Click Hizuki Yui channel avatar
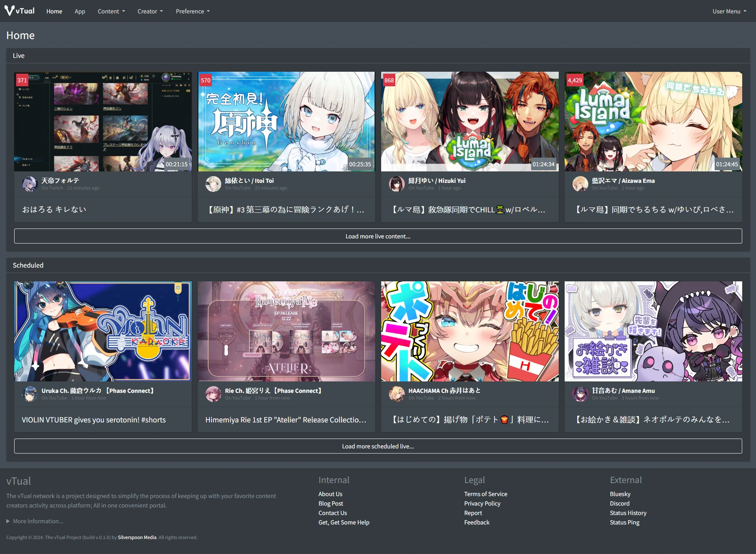The width and height of the screenshot is (756, 554). pyautogui.click(x=397, y=184)
